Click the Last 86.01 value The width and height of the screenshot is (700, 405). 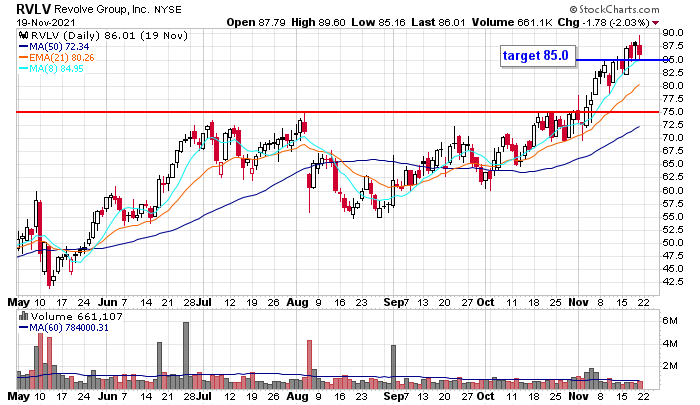[438, 22]
